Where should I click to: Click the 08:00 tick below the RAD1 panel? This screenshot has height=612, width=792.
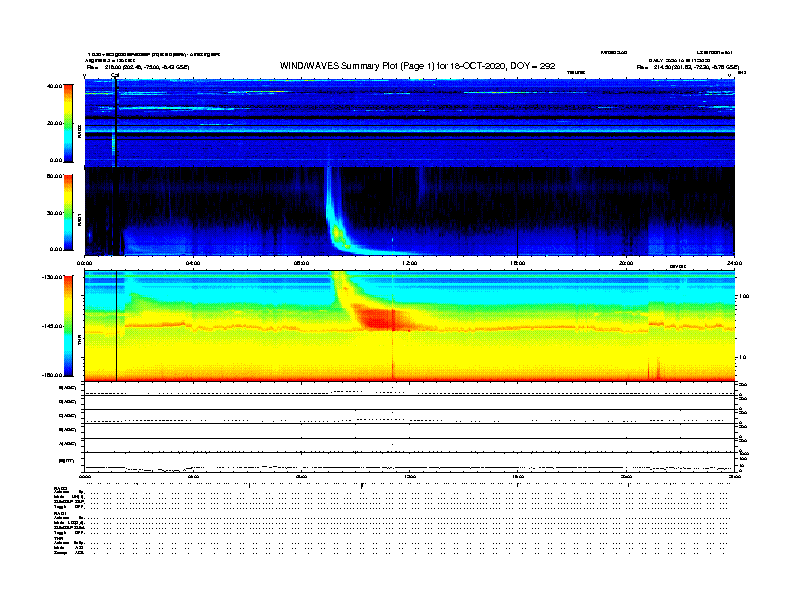click(x=301, y=263)
